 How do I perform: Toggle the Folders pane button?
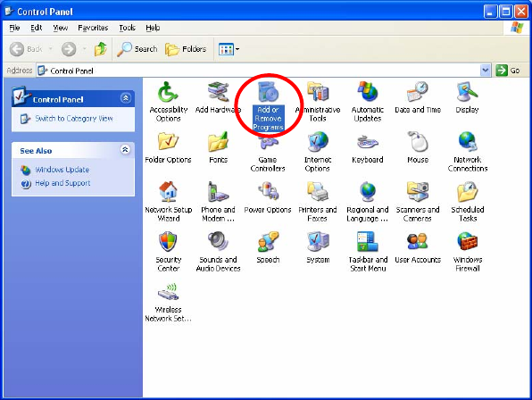point(186,49)
